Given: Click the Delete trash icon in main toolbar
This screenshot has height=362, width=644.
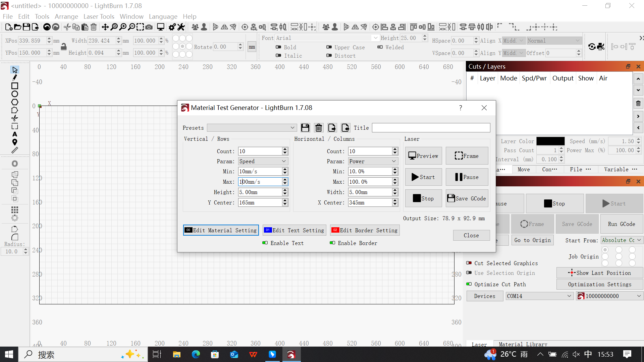Looking at the screenshot, I should (94, 27).
